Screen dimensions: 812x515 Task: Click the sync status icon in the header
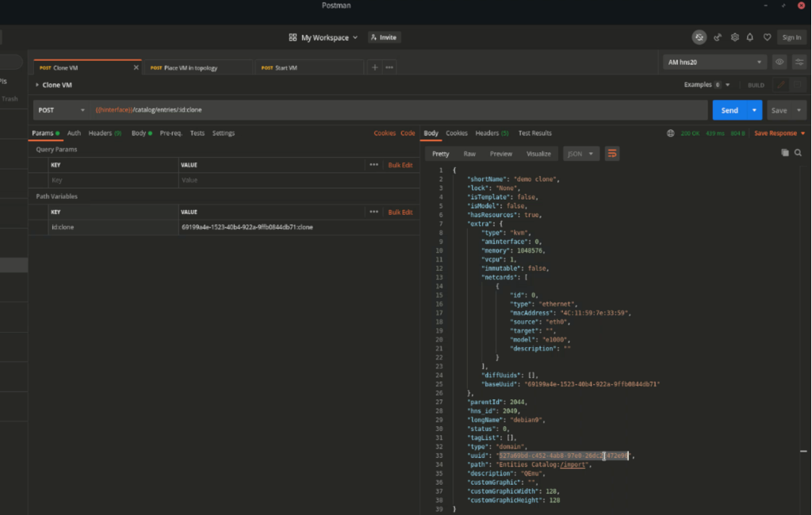(x=699, y=37)
